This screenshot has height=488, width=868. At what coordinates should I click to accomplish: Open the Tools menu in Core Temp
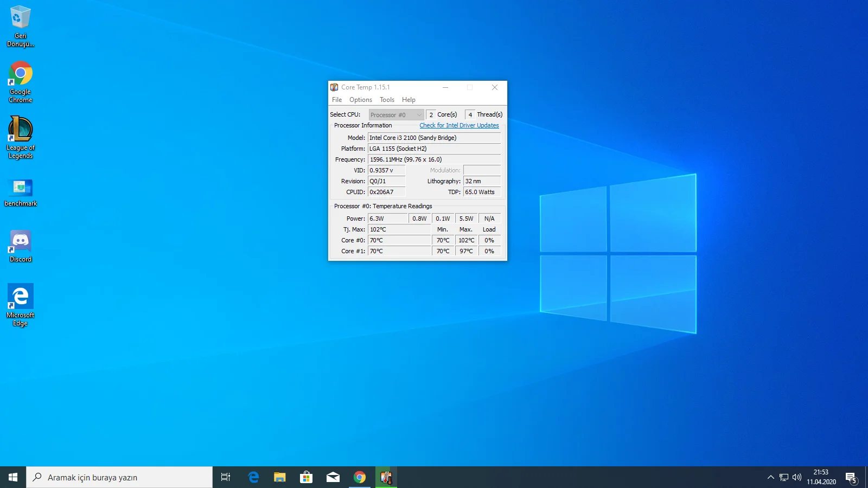coord(387,100)
